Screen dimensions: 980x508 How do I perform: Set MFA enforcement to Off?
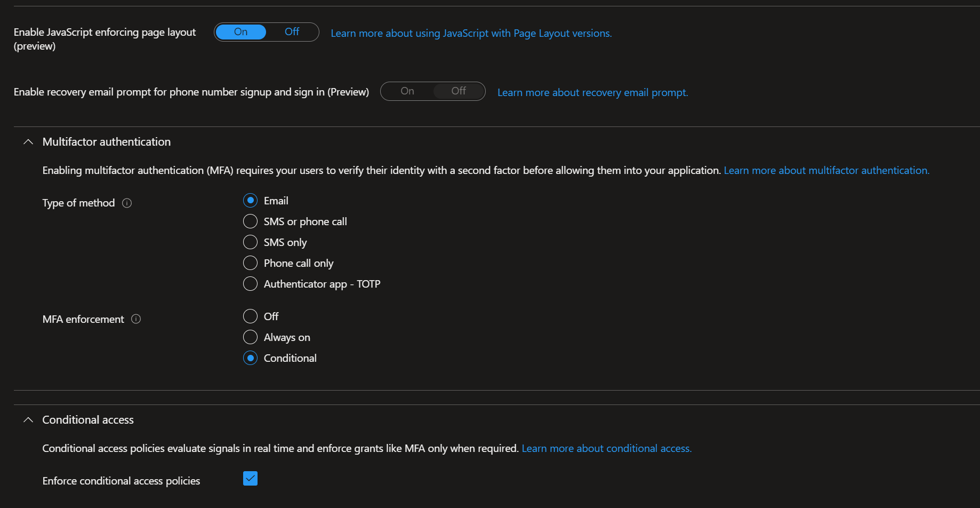[250, 316]
